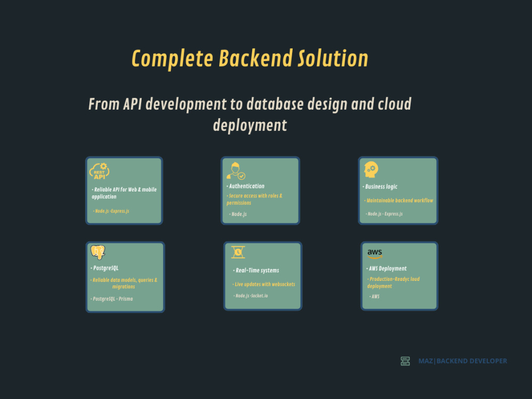Click 'Reliable data models, queries & migrations' text
Viewport: 532px width, 399px height.
(x=124, y=284)
